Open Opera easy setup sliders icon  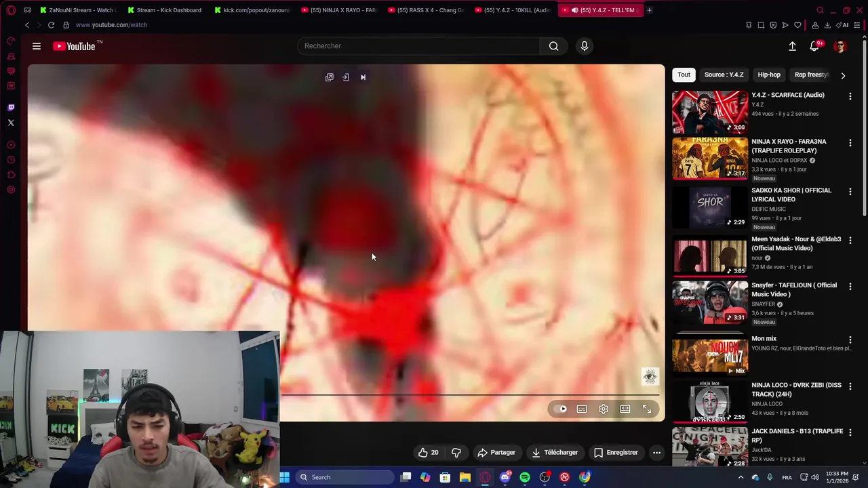(x=857, y=25)
